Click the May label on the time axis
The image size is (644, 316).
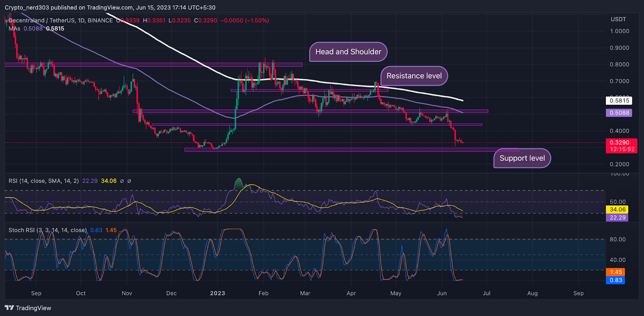click(396, 293)
